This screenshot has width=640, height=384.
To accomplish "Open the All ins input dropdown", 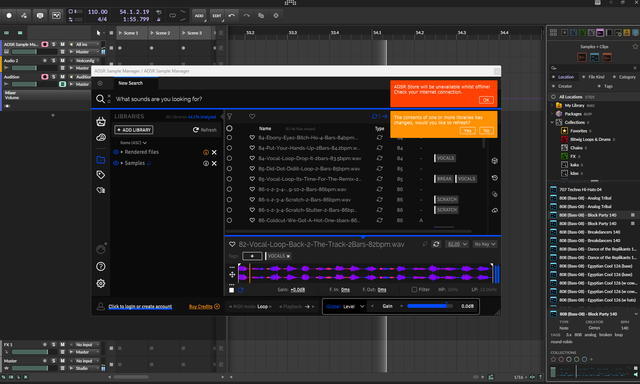I will [84, 44].
